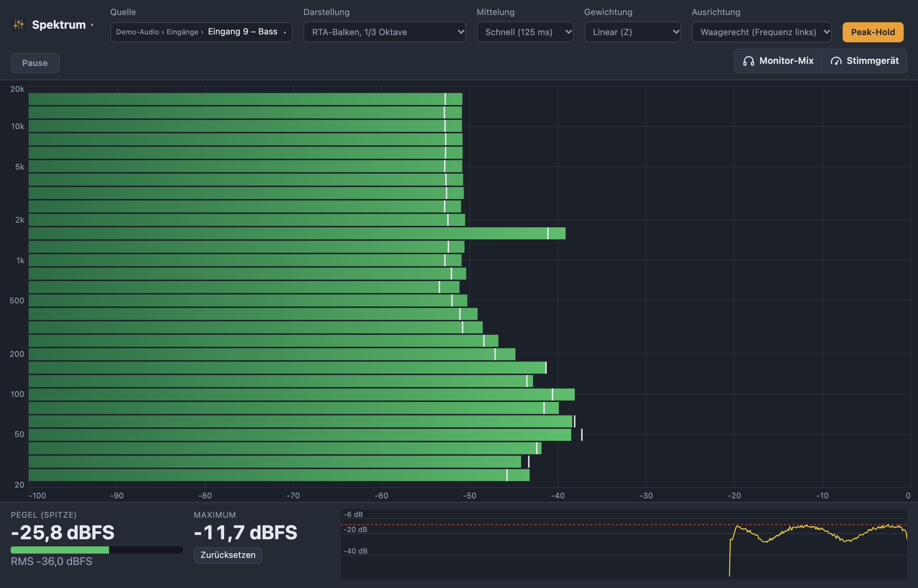
Task: Click the -25,8 dBFS peak level readout
Action: click(x=63, y=532)
